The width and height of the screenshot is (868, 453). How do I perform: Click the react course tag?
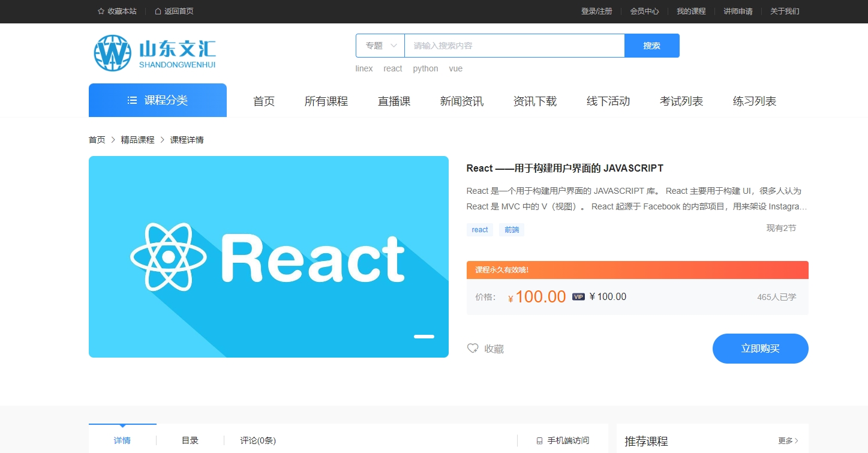pos(480,230)
